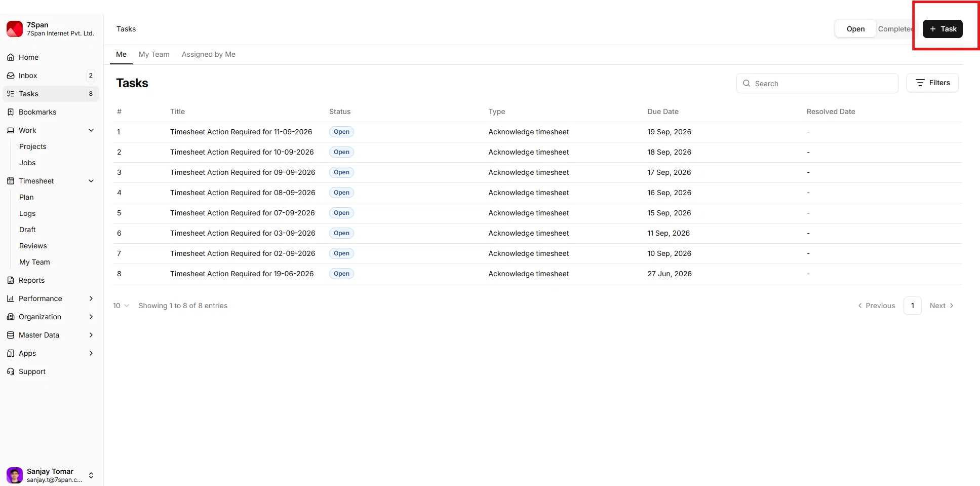Screen dimensions: 980x486
Task: Switch to Open tasks view
Action: tap(855, 29)
